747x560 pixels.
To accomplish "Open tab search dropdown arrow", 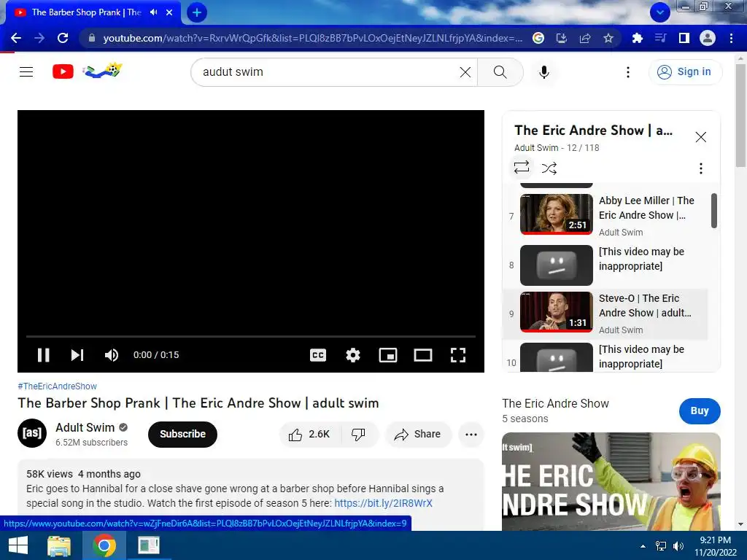I will (x=659, y=12).
